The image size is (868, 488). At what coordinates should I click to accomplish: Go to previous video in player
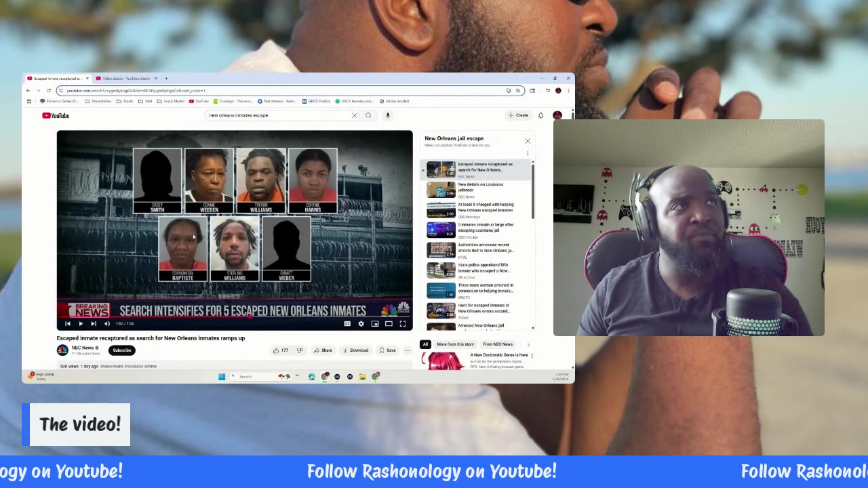coord(67,324)
